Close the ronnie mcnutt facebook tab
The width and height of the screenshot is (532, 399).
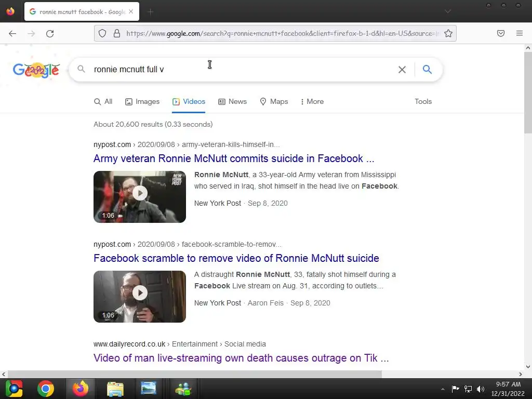131,11
